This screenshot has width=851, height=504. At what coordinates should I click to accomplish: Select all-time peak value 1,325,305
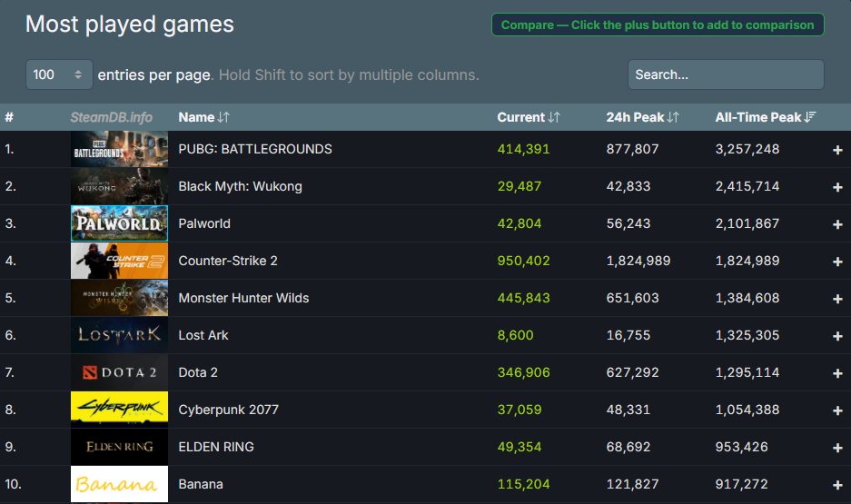(747, 335)
